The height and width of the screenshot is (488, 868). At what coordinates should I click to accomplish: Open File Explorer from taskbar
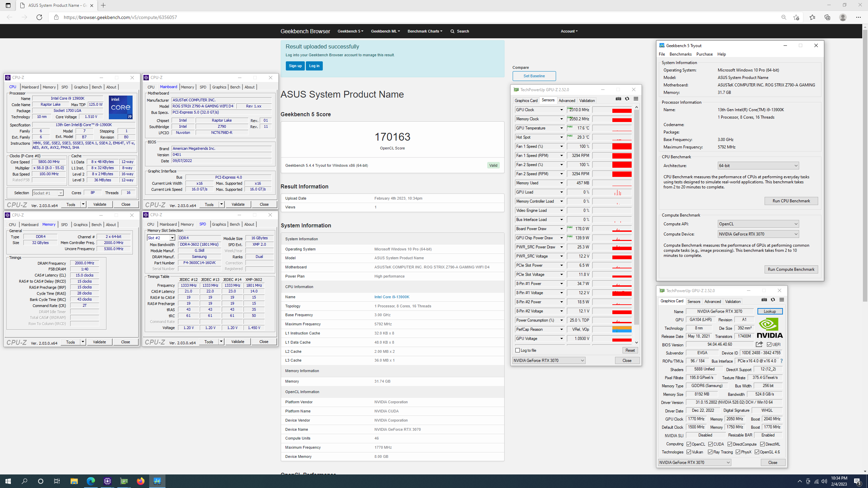74,481
